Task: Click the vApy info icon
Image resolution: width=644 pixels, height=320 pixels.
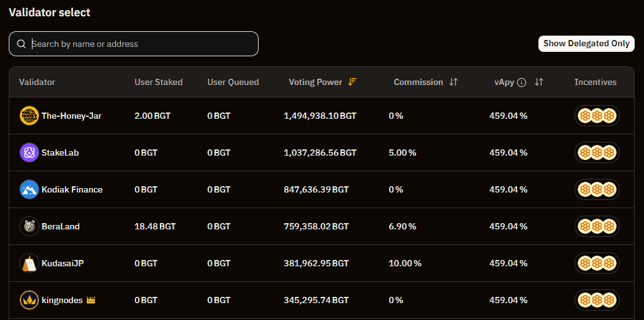Action: (x=522, y=82)
